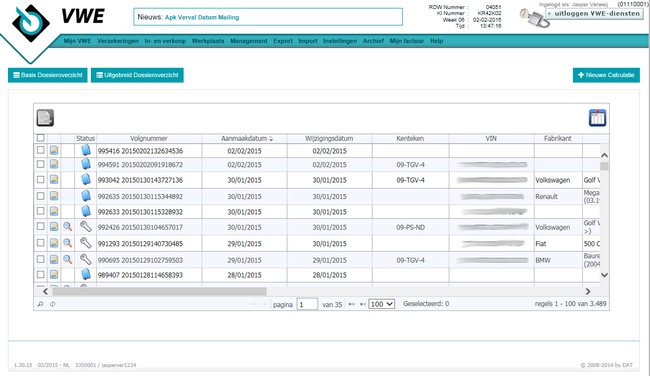Image resolution: width=650 pixels, height=376 pixels.
Task: Open the Werkplaats menu
Action: (208, 41)
